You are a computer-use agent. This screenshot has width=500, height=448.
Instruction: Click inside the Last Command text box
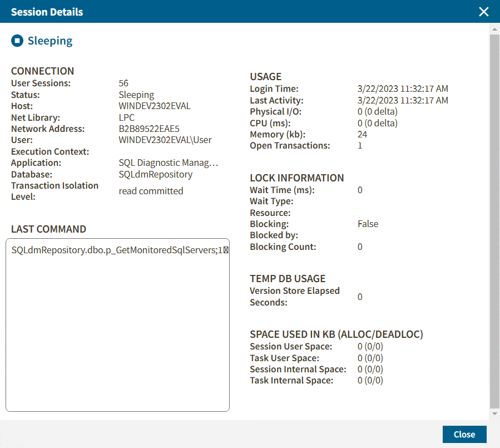pyautogui.click(x=117, y=325)
